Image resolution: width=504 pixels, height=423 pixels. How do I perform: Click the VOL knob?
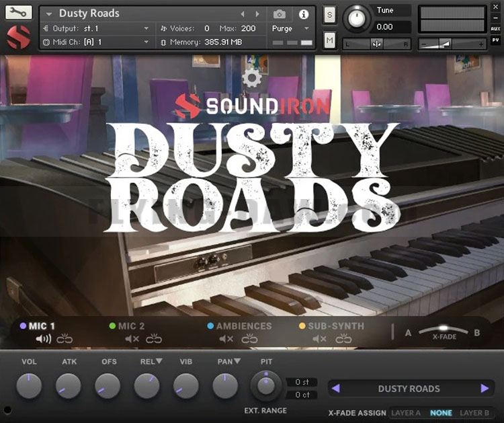tap(29, 386)
